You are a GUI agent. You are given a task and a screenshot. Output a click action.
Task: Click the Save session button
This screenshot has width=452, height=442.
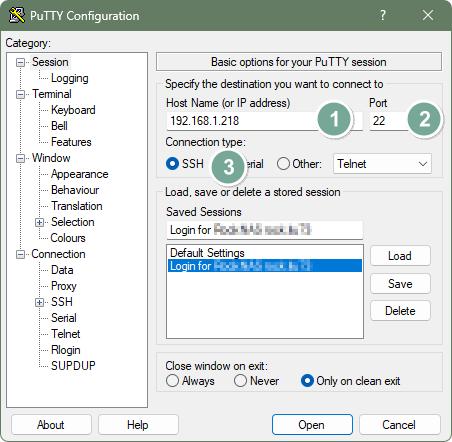[400, 284]
